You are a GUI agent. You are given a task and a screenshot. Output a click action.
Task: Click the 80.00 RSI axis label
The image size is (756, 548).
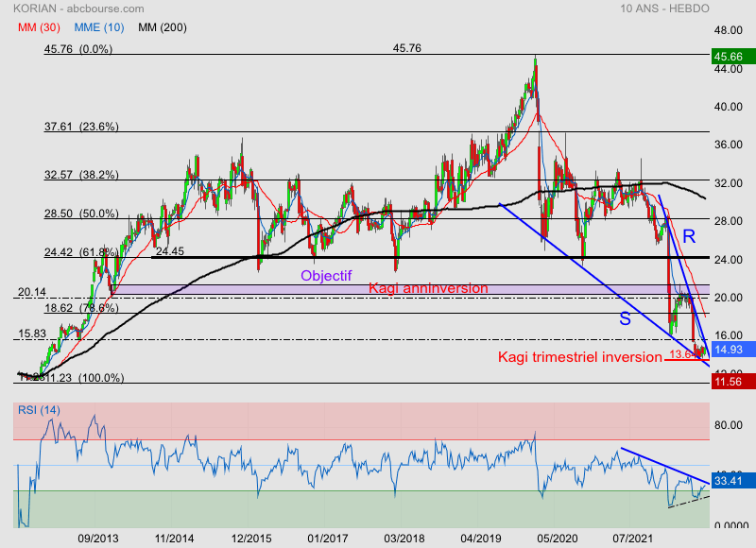click(x=728, y=425)
